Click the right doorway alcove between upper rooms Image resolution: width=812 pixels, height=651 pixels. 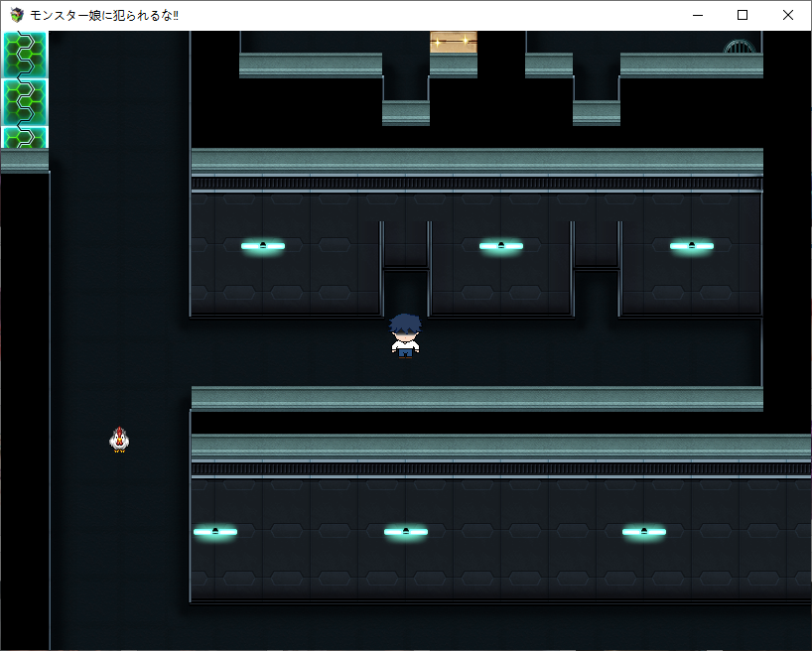[x=596, y=245]
